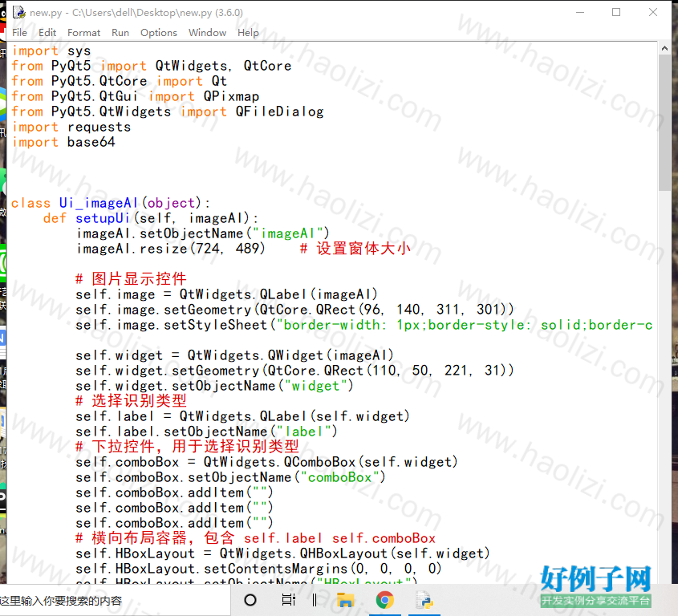678x616 pixels.
Task: Click the comment '# 选择识别类型'
Action: coord(131,401)
